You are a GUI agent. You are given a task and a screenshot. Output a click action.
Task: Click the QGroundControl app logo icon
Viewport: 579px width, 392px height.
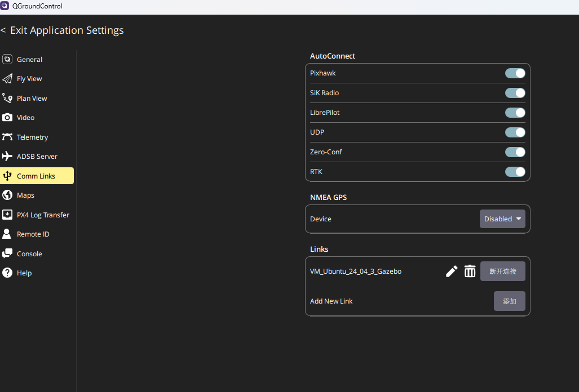click(5, 6)
